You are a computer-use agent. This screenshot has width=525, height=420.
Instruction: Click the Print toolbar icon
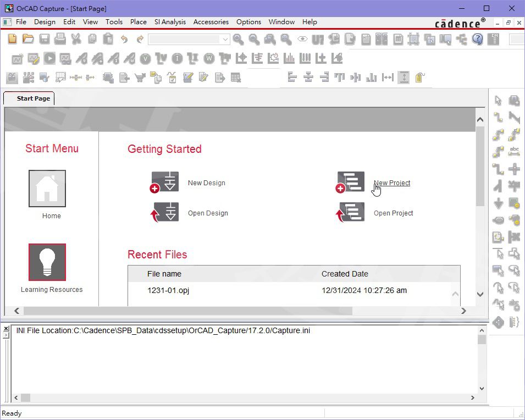60,39
